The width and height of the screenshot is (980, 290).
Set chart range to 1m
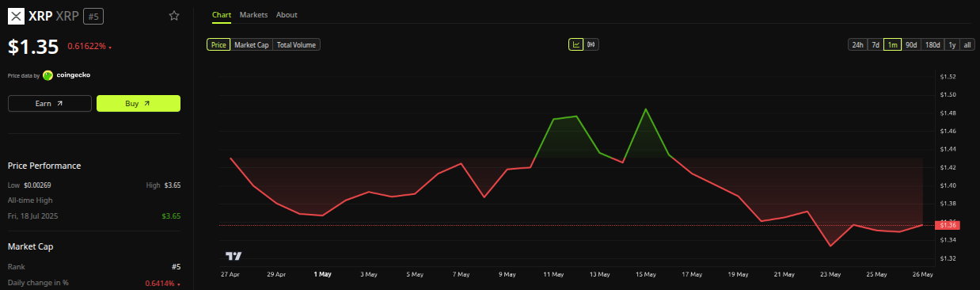pos(892,44)
